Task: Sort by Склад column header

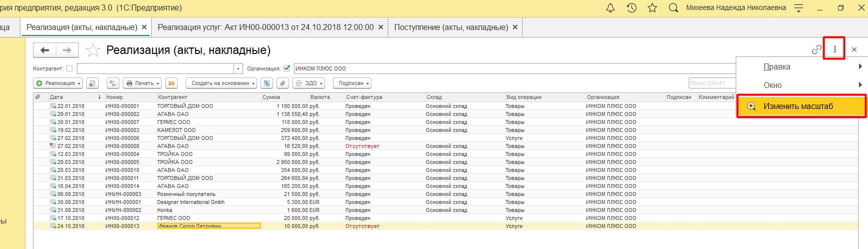Action: click(464, 97)
